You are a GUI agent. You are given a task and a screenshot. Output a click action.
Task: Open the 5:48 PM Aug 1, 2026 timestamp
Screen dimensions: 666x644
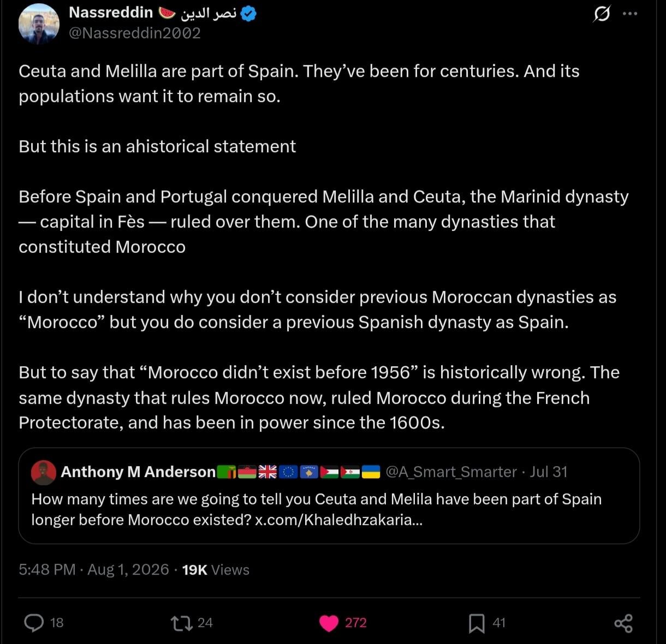pyautogui.click(x=94, y=570)
